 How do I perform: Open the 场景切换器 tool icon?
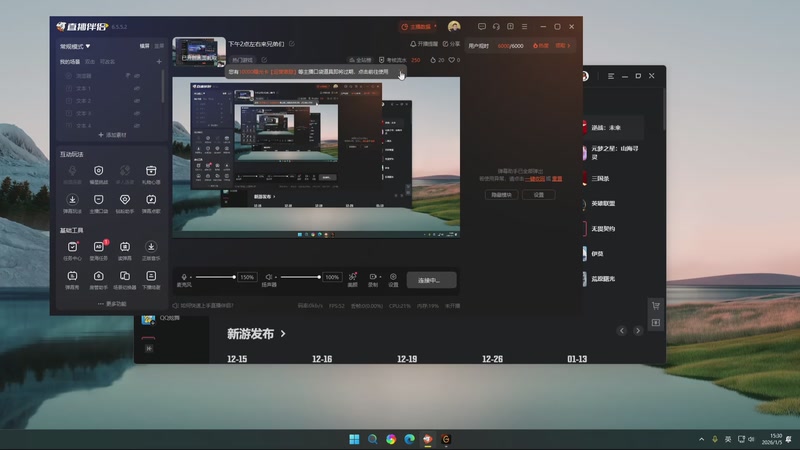(125, 276)
